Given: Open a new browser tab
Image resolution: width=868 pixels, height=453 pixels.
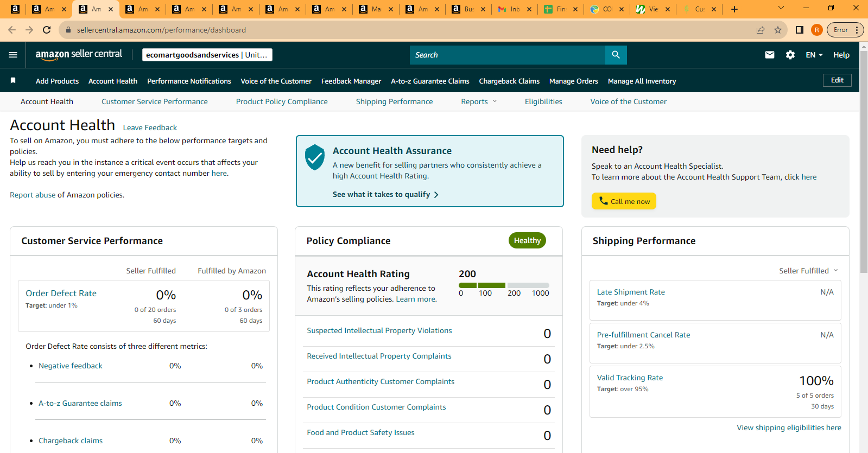Looking at the screenshot, I should click(734, 9).
